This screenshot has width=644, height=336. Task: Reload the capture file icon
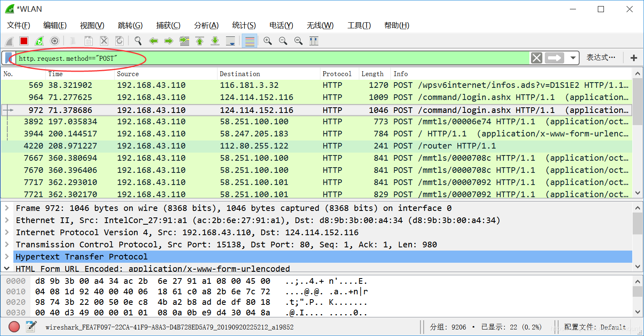point(119,41)
